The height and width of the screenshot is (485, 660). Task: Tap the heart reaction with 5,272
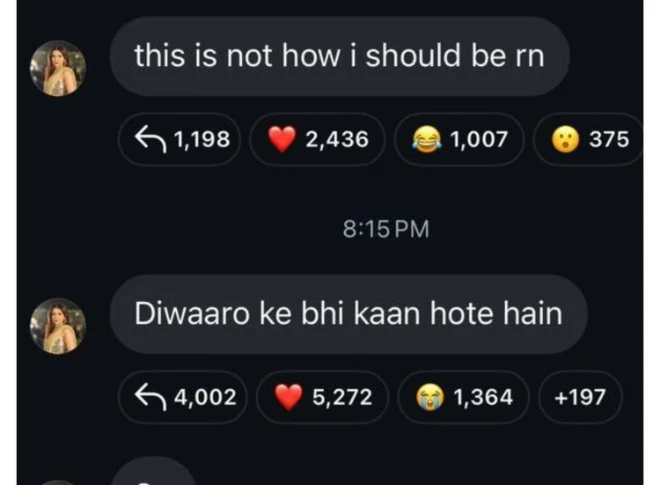click(322, 397)
